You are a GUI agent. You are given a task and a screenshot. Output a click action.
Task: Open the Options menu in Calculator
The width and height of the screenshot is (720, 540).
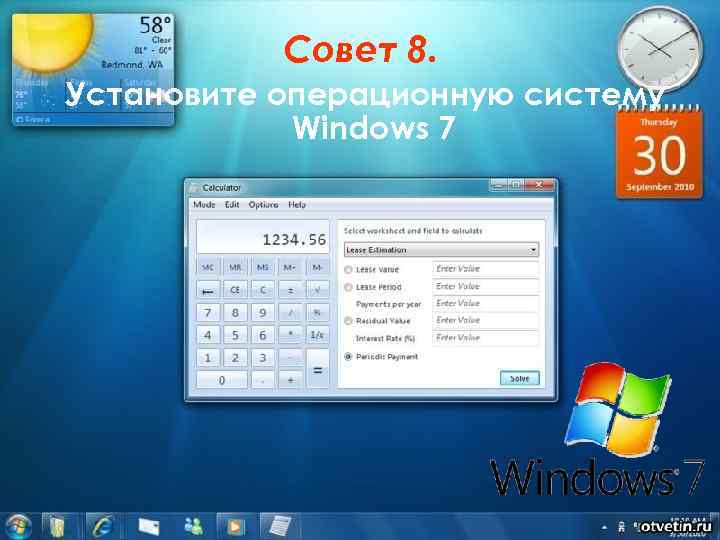click(x=263, y=205)
